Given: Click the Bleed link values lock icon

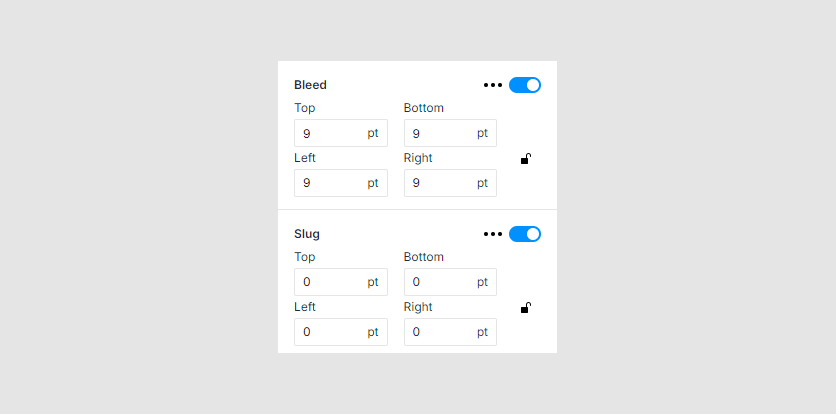Looking at the screenshot, I should 526,158.
